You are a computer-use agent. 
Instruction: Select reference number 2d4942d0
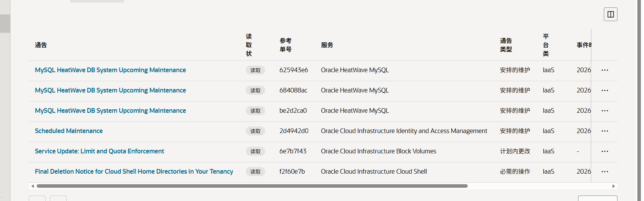click(x=294, y=131)
